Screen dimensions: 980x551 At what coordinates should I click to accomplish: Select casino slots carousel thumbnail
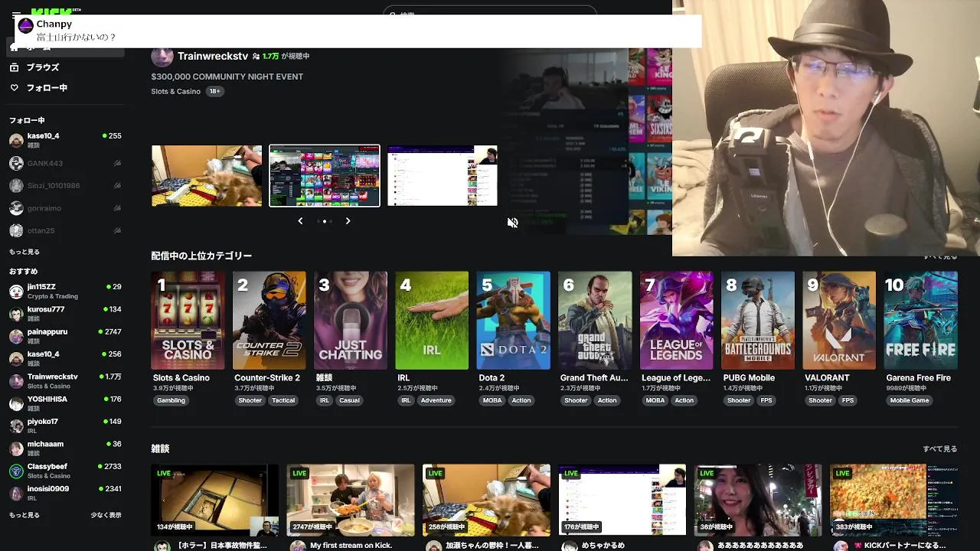click(x=325, y=176)
